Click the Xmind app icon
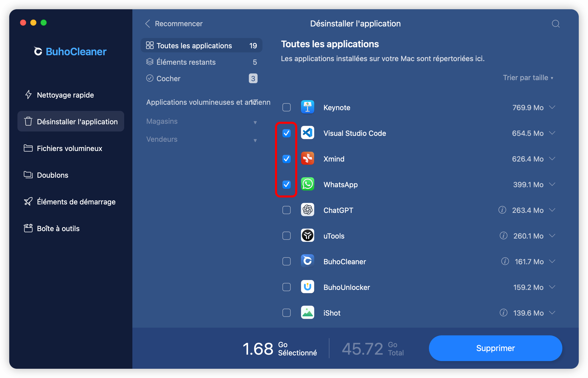Viewport: 588px width, 378px height. [x=307, y=158]
